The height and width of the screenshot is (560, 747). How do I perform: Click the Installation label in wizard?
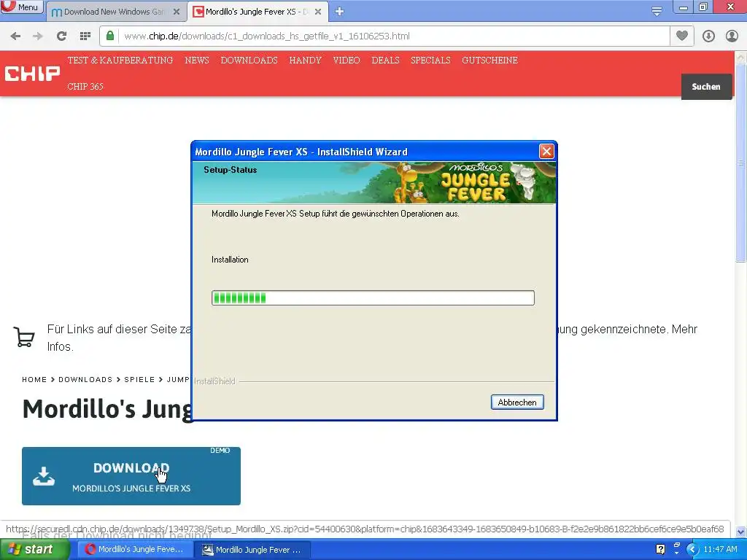tap(230, 260)
